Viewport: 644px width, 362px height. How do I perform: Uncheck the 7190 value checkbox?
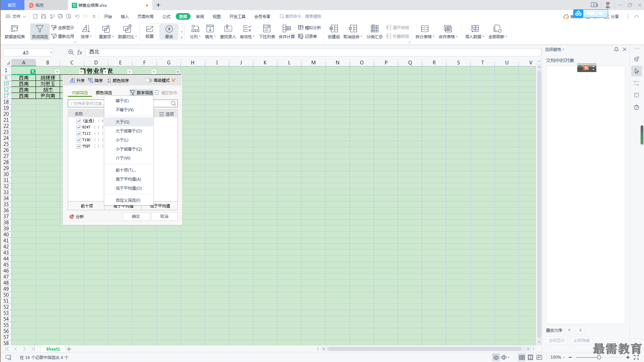pos(79,140)
